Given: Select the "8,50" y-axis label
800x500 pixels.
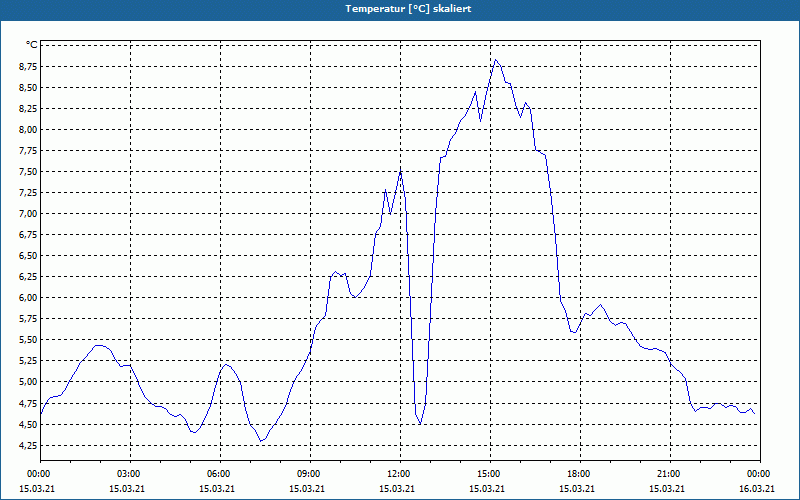Looking at the screenshot, I should (29, 87).
